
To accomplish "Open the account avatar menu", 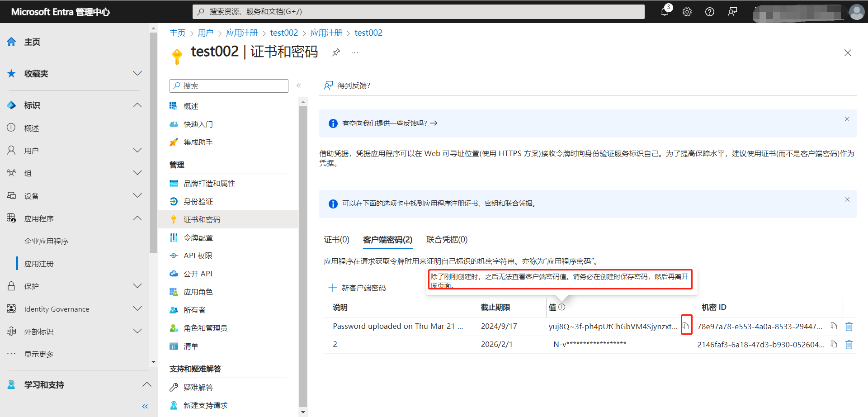I will (x=856, y=12).
